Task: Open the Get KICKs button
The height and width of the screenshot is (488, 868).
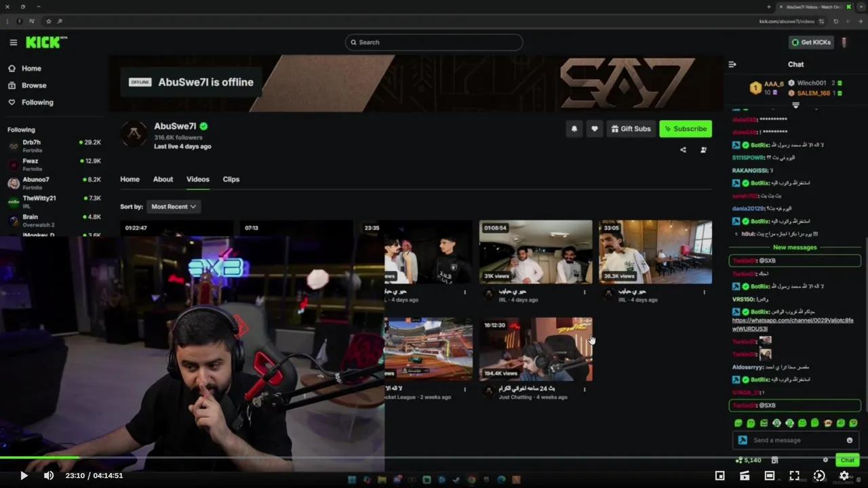Action: click(x=811, y=42)
